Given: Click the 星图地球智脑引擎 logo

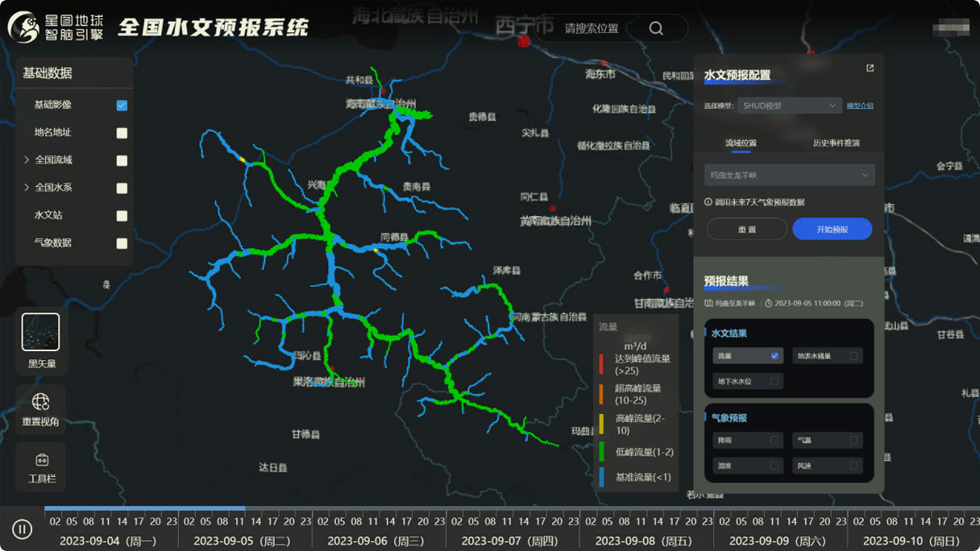Looking at the screenshot, I should 48,27.
